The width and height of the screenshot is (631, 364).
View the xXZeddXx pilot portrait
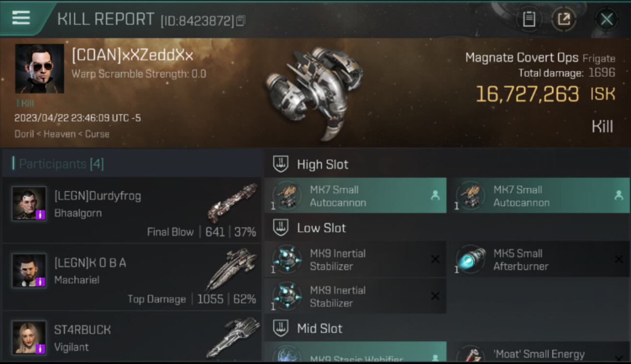[39, 68]
